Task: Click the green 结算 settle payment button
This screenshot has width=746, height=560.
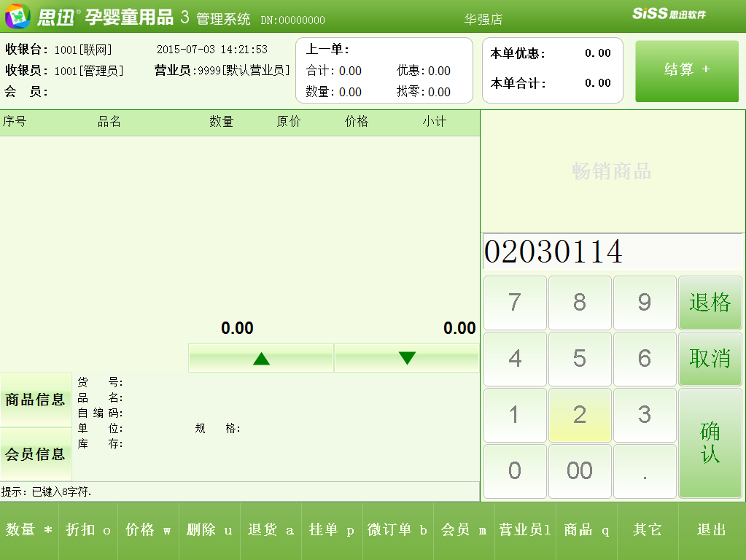Action: pos(686,70)
